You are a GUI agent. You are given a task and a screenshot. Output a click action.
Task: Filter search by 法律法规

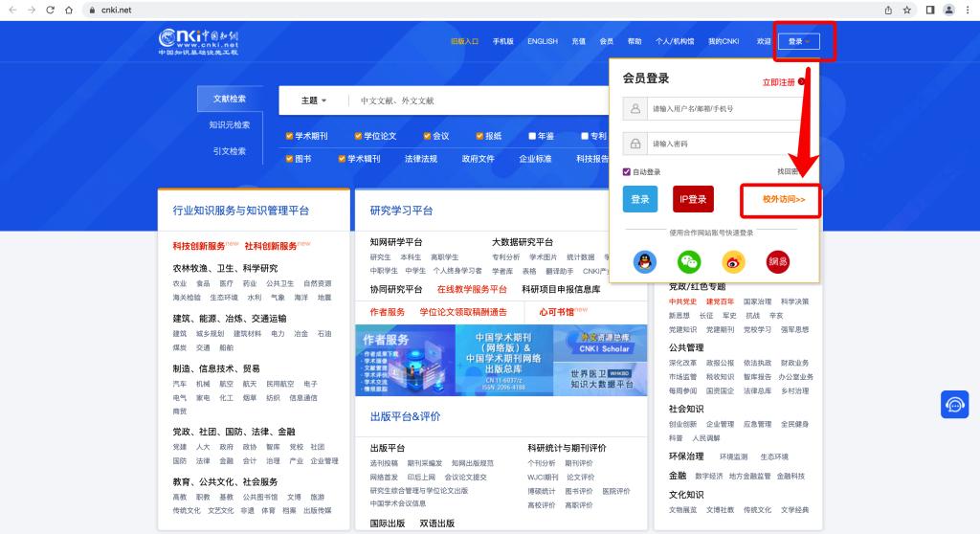pos(421,159)
